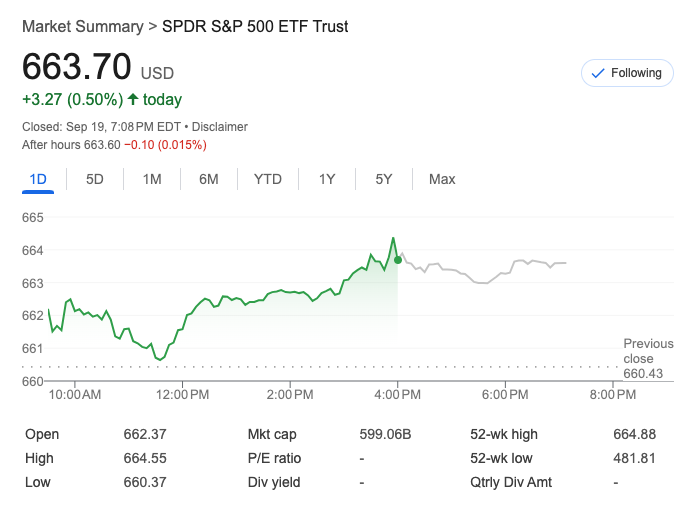Screen dimensions: 689x505
Task: Select the YTD chart tab
Action: pos(268,180)
